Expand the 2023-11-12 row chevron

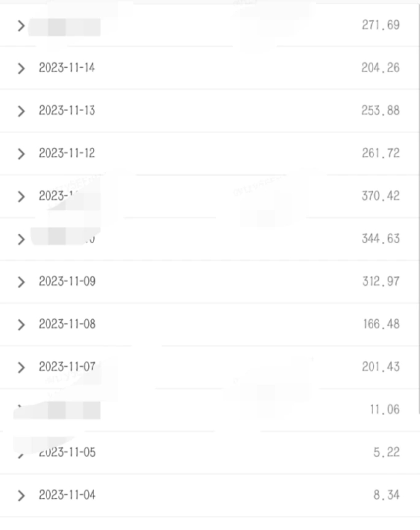tap(21, 154)
